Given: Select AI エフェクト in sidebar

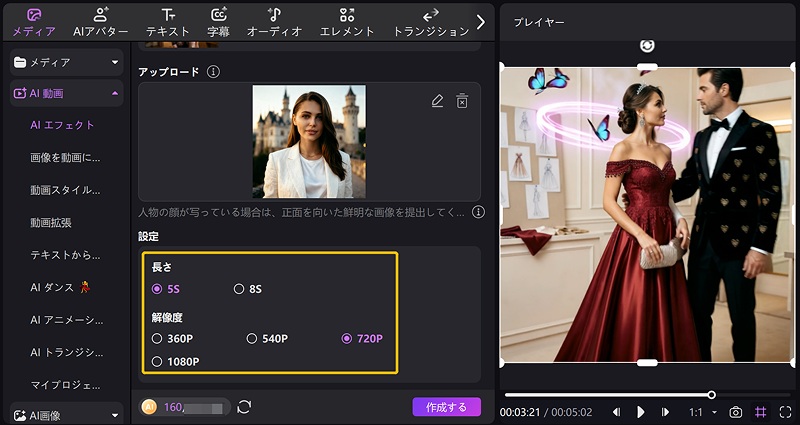Looking at the screenshot, I should (62, 125).
